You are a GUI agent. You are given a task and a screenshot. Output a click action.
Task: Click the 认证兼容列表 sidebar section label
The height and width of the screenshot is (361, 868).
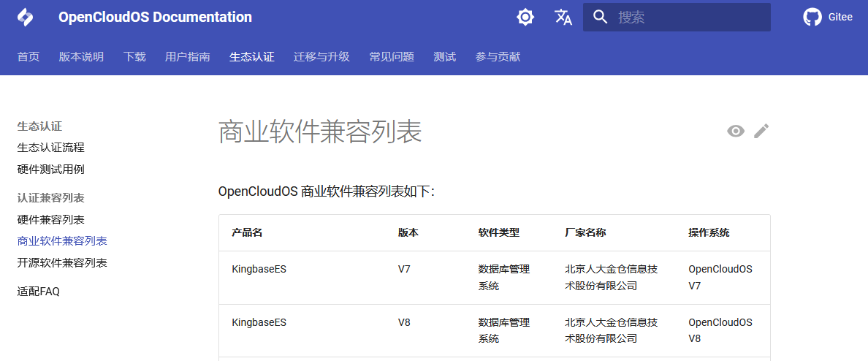coord(51,197)
